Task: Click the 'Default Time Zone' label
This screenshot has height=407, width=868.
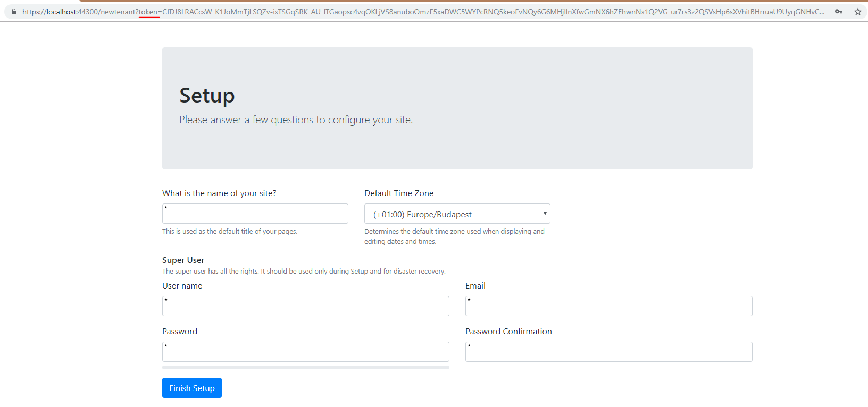Action: click(x=399, y=193)
